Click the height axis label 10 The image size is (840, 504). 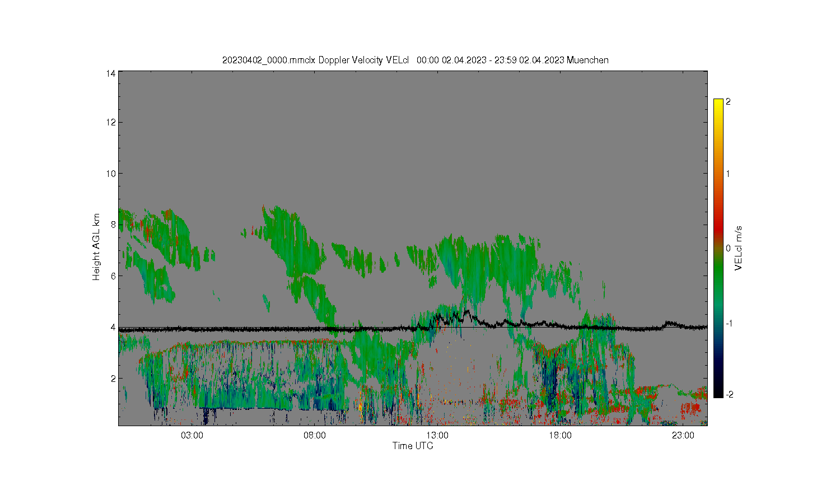(111, 174)
